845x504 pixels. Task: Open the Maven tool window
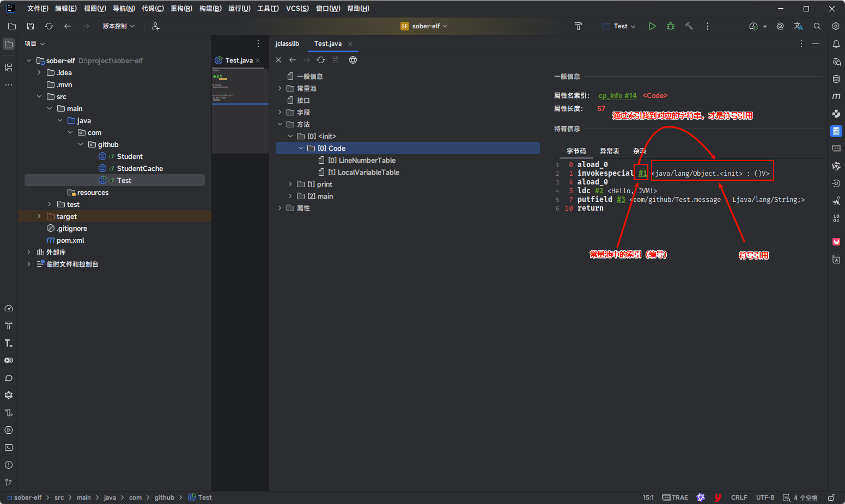coord(836,96)
